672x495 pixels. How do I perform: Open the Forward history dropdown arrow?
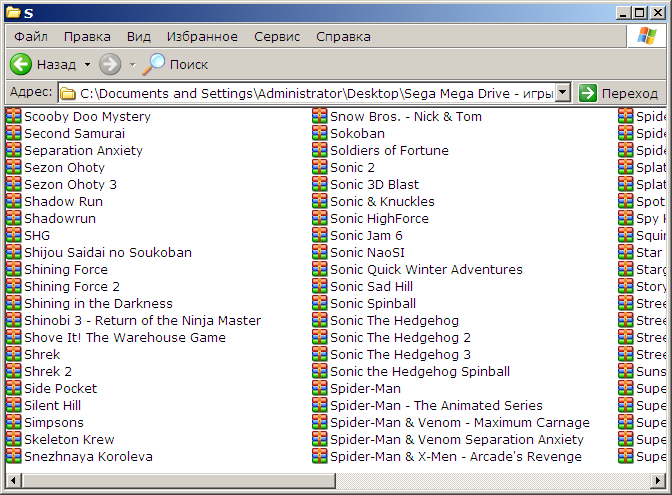[x=132, y=65]
